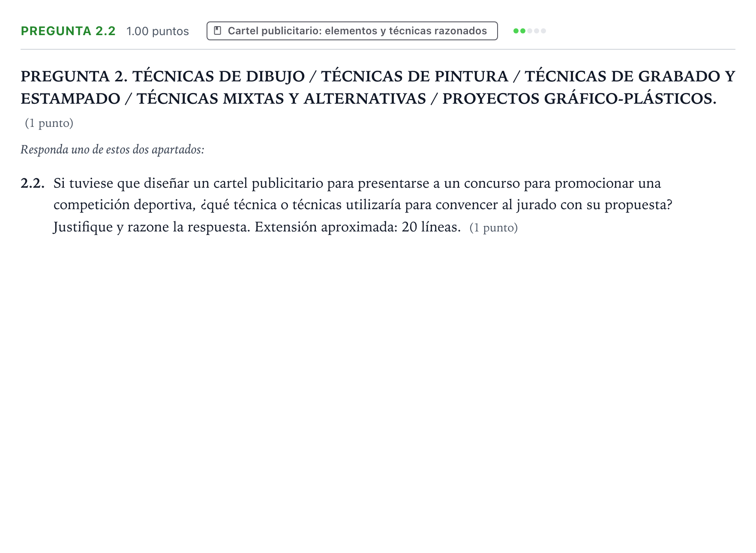Click 'TÉCNICAS DE GRABADO Y' in the heading

click(x=630, y=76)
